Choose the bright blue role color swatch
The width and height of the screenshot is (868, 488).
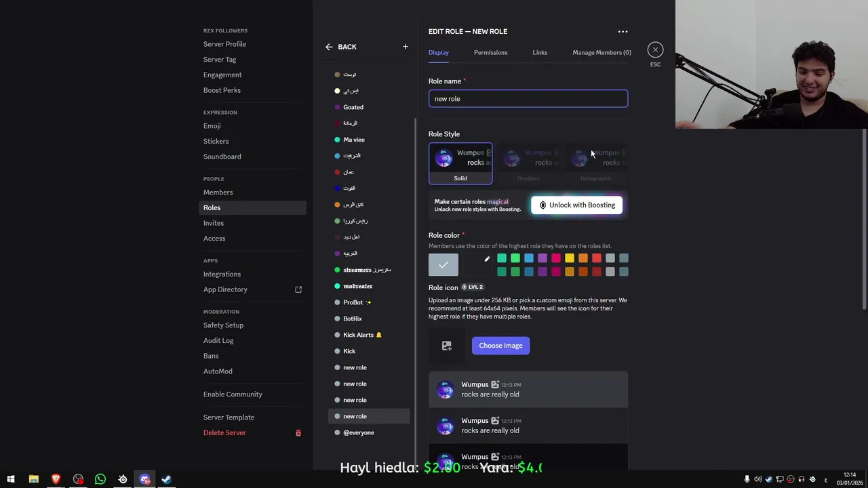tap(529, 258)
